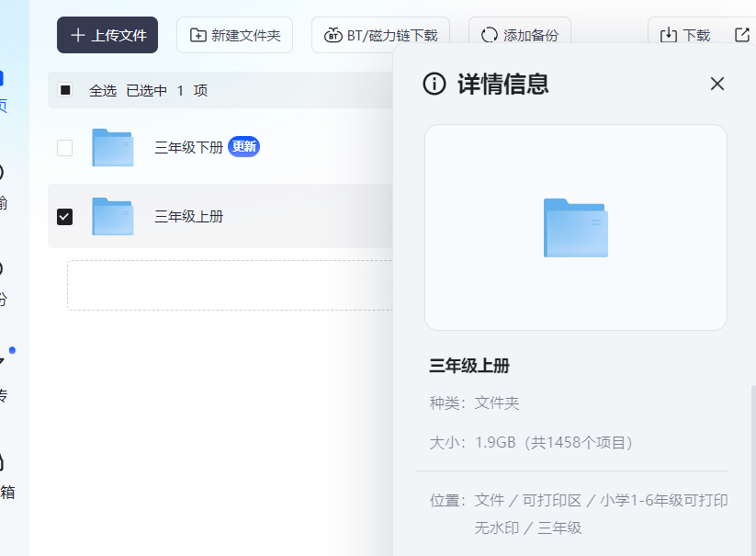
Task: Check the box for 三年级下册
Action: tap(65, 147)
